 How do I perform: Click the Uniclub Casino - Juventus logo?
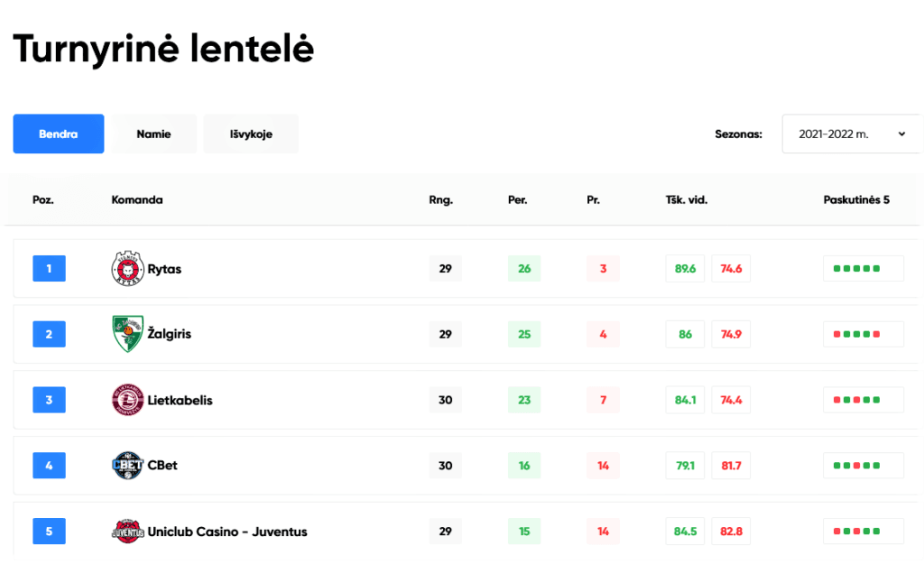[127, 531]
